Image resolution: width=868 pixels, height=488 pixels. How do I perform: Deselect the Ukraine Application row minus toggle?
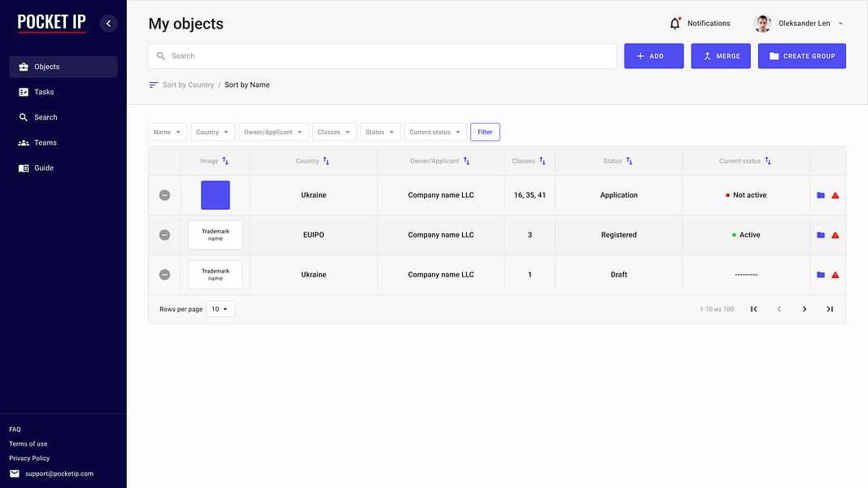coord(164,195)
